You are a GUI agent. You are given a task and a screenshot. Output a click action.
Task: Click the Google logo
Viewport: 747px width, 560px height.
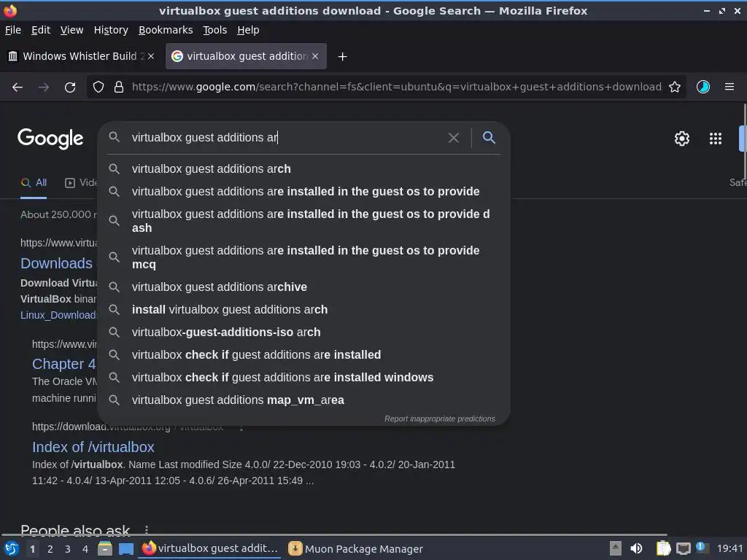50,139
